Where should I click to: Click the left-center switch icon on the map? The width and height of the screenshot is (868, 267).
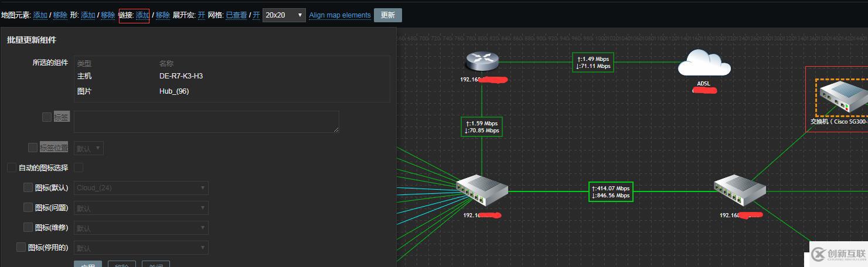pos(482,190)
